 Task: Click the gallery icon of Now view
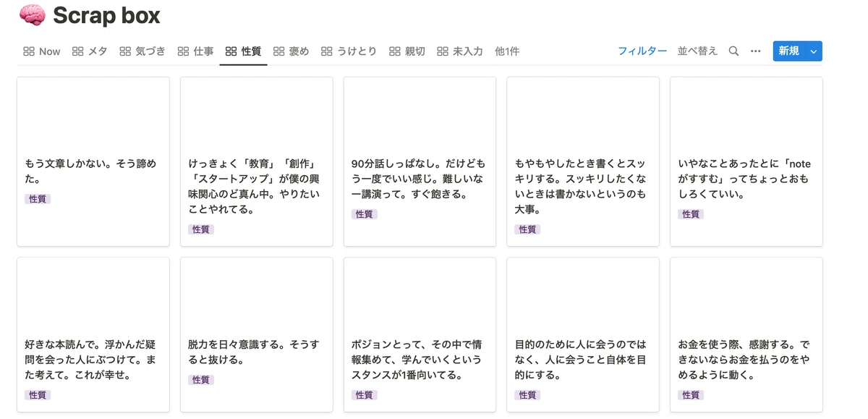tap(29, 51)
